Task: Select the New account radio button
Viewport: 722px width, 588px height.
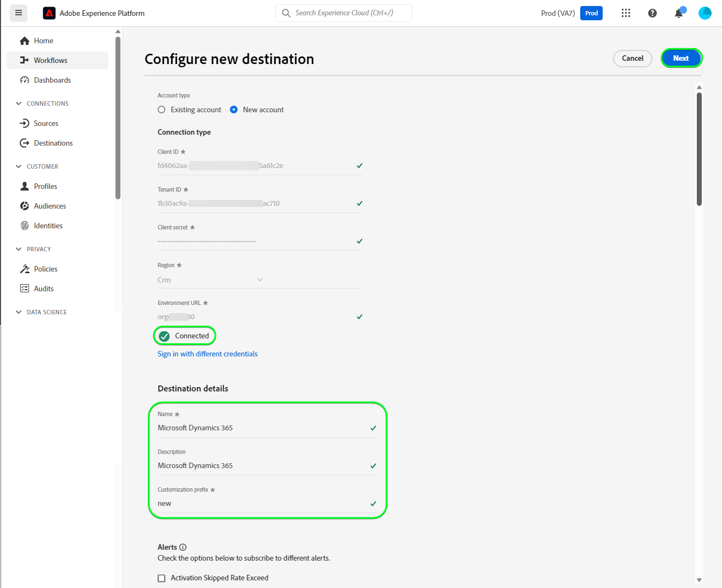Action: click(x=234, y=109)
